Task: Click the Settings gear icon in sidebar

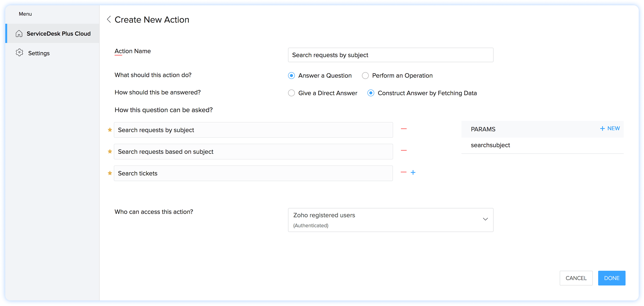Action: pyautogui.click(x=19, y=53)
